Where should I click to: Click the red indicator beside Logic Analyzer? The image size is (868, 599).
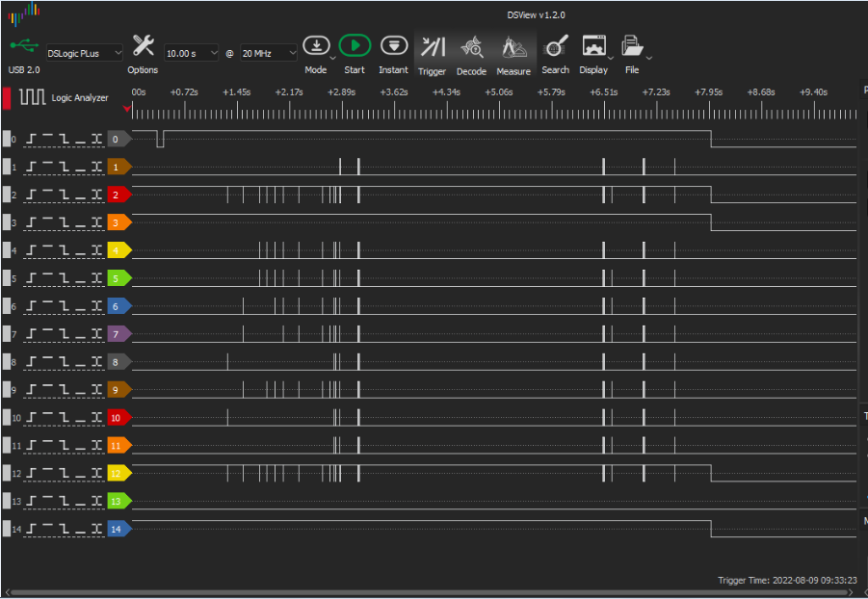(7, 98)
